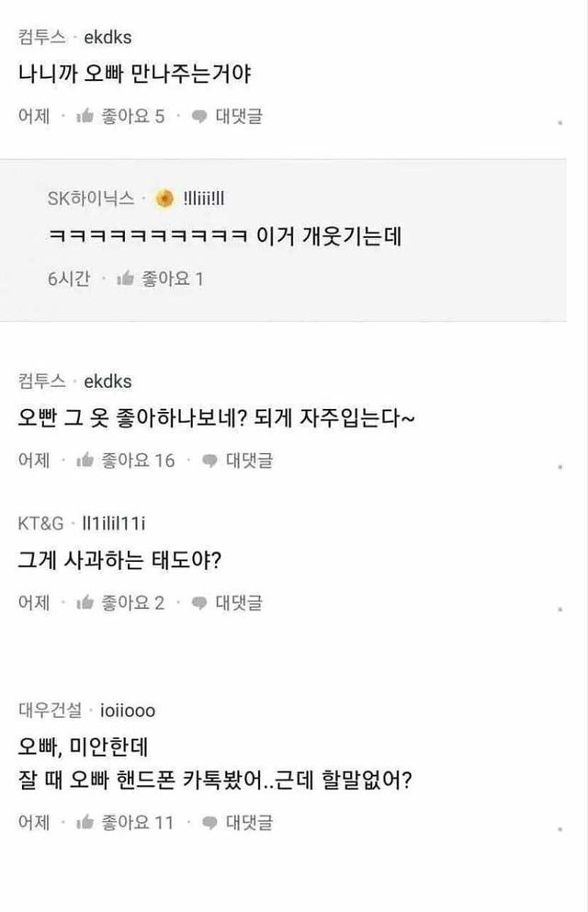Like the SK하이닉스 reply comment

(127, 279)
